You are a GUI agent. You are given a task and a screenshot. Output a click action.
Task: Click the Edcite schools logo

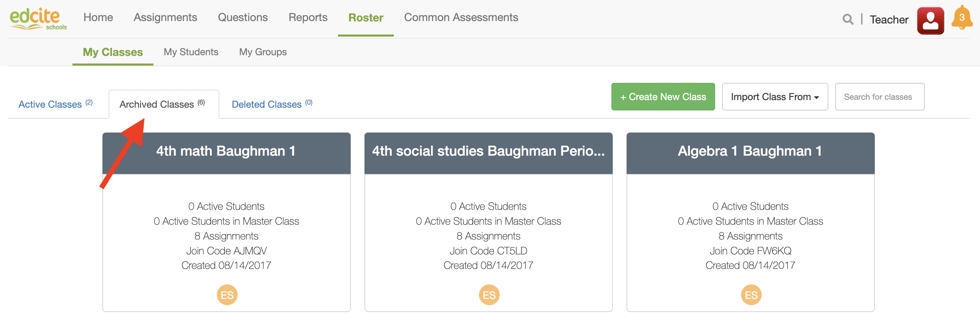click(x=37, y=19)
